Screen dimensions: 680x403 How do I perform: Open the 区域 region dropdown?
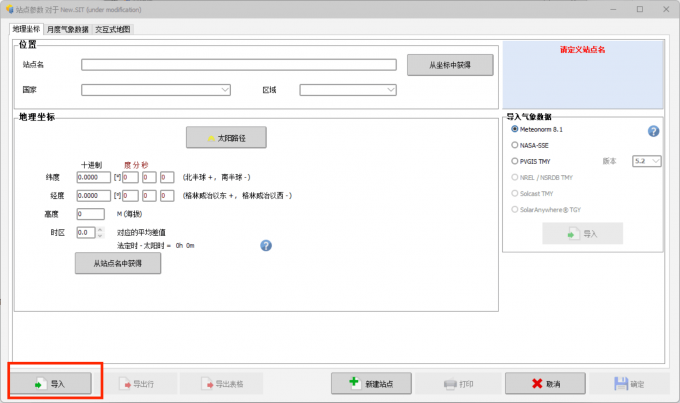348,90
